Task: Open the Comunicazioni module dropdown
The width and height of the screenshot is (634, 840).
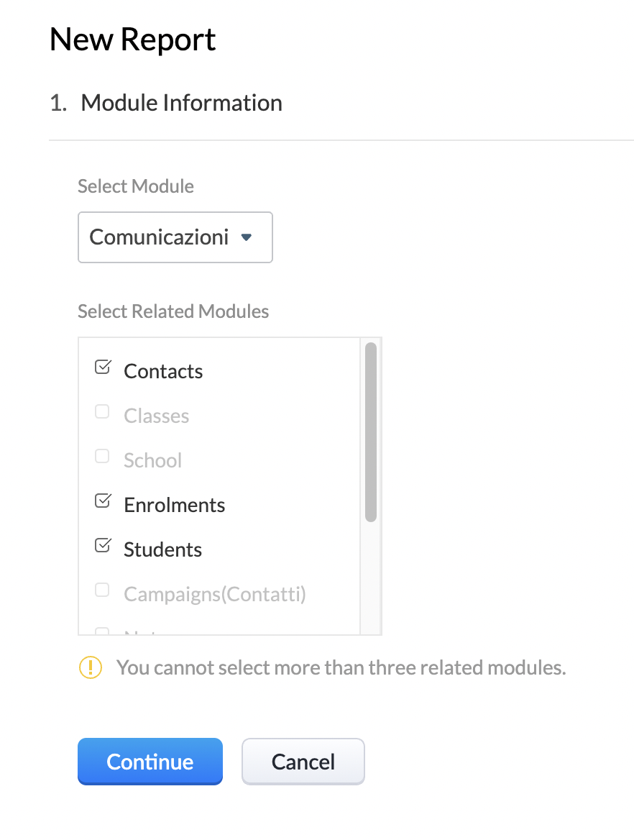Action: coord(175,237)
